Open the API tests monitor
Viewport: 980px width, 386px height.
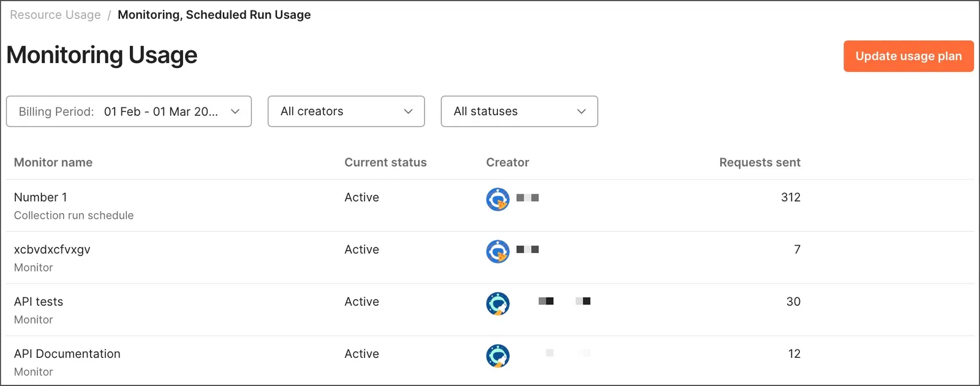pos(39,301)
